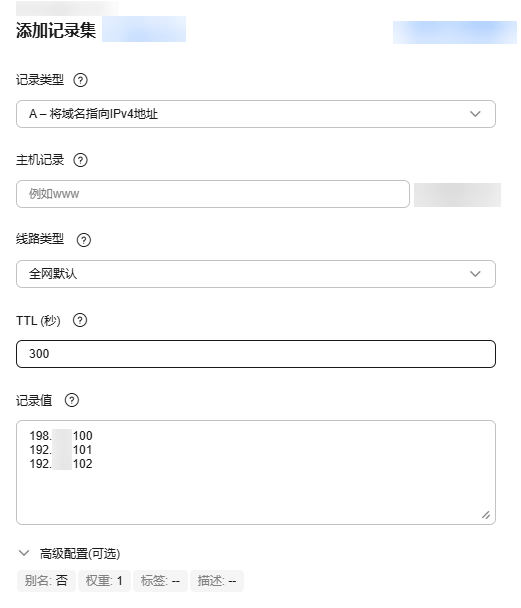Screen dimensions: 521x608
Task: Click help icon next to 记录类型
Action: pyautogui.click(x=80, y=80)
